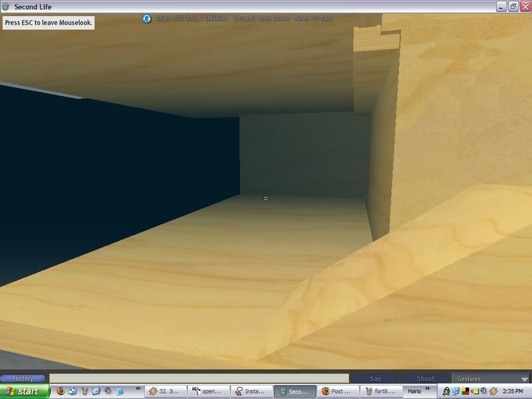
Task: Open the Gestures dropdown
Action: 491,378
